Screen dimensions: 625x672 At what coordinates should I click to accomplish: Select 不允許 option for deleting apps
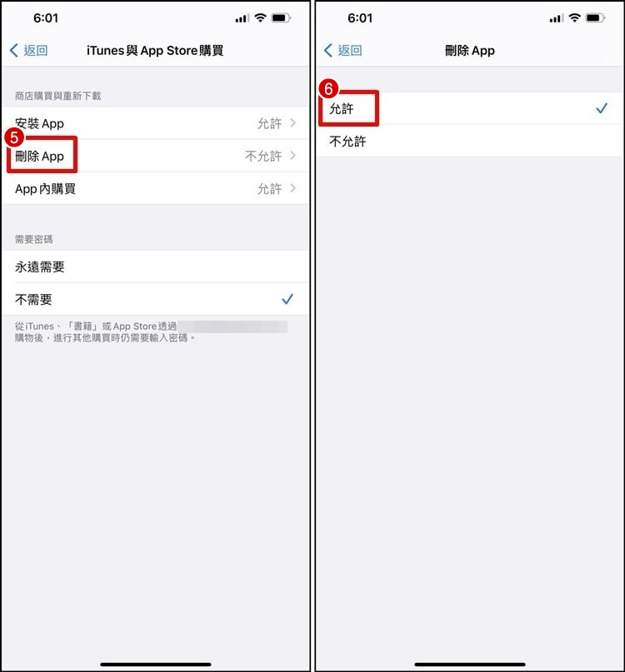469,141
